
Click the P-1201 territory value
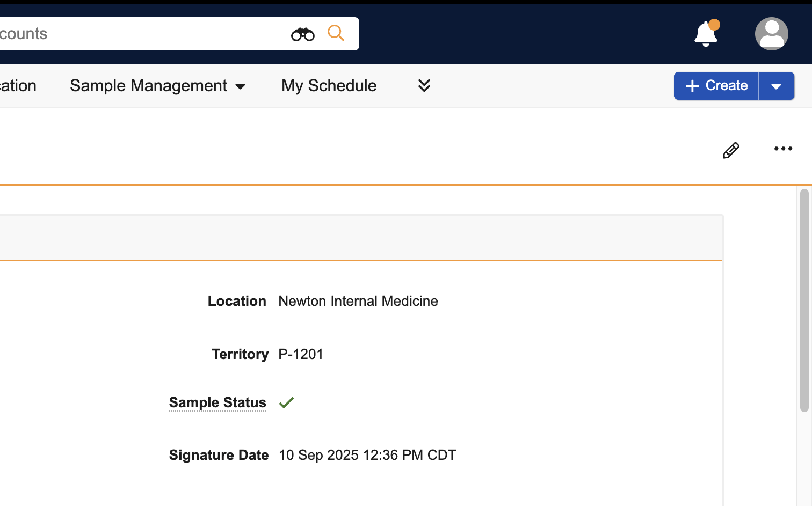click(301, 354)
